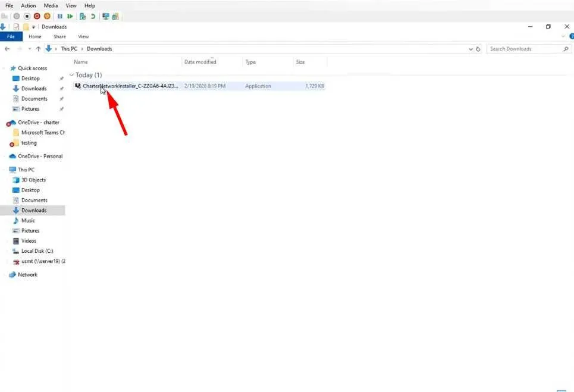Sort by the Type column header
The image size is (574, 392).
250,62
